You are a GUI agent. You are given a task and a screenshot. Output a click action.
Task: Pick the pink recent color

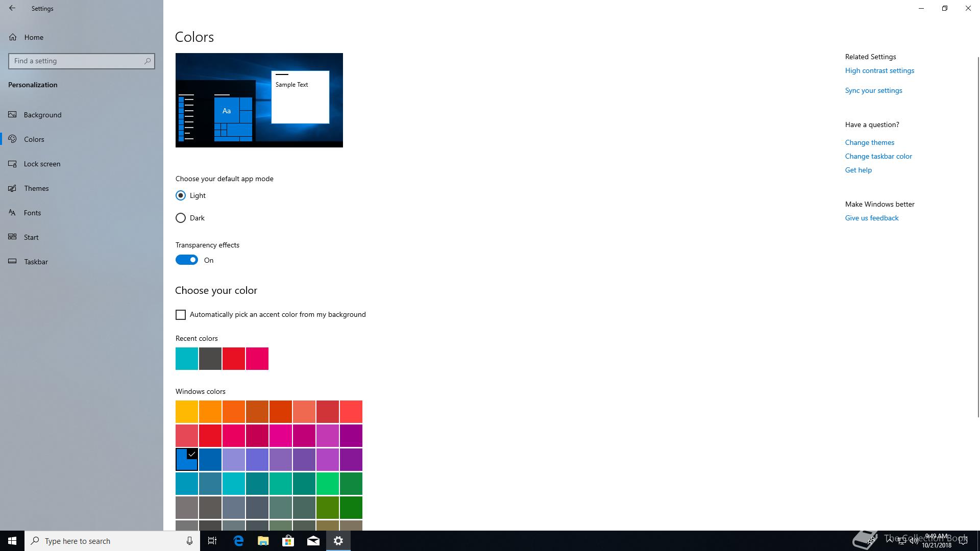[x=257, y=359]
